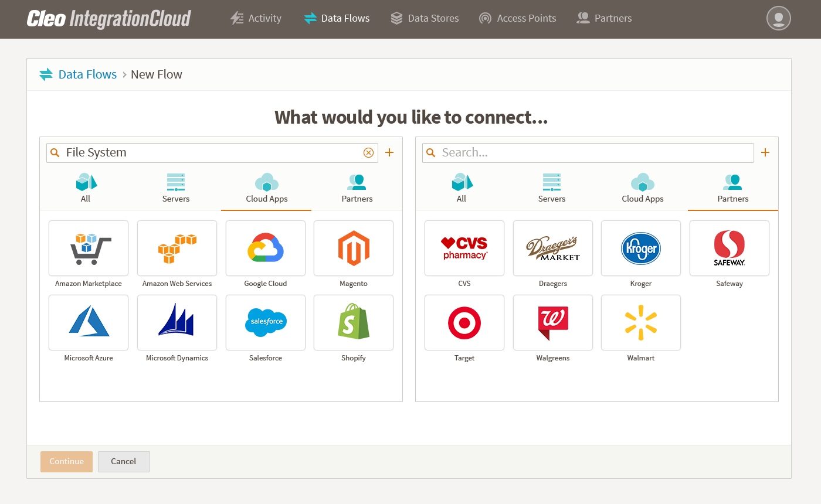Open the Activity navigation item
This screenshot has height=504, width=821.
(x=256, y=18)
